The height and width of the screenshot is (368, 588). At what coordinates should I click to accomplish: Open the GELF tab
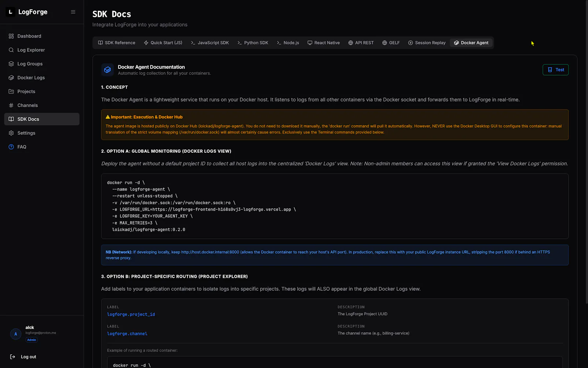[391, 43]
